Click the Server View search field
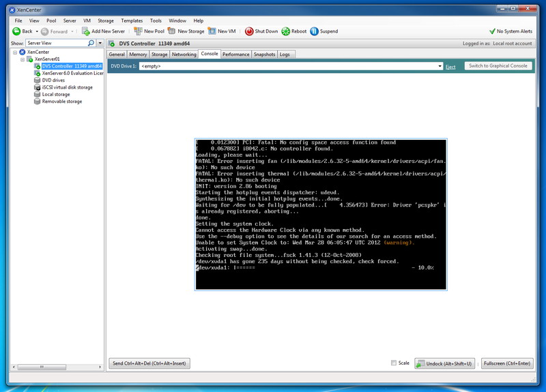The height and width of the screenshot is (392, 546). tap(57, 43)
